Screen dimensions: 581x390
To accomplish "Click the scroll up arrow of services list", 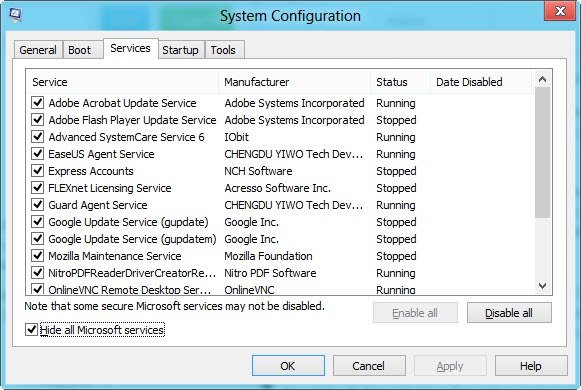I will (x=542, y=79).
